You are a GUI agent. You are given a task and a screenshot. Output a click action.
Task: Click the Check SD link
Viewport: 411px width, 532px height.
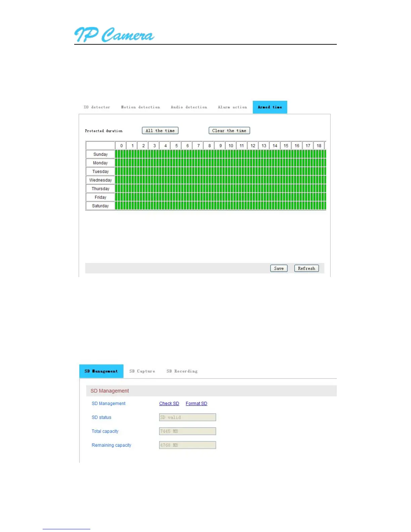point(169,403)
